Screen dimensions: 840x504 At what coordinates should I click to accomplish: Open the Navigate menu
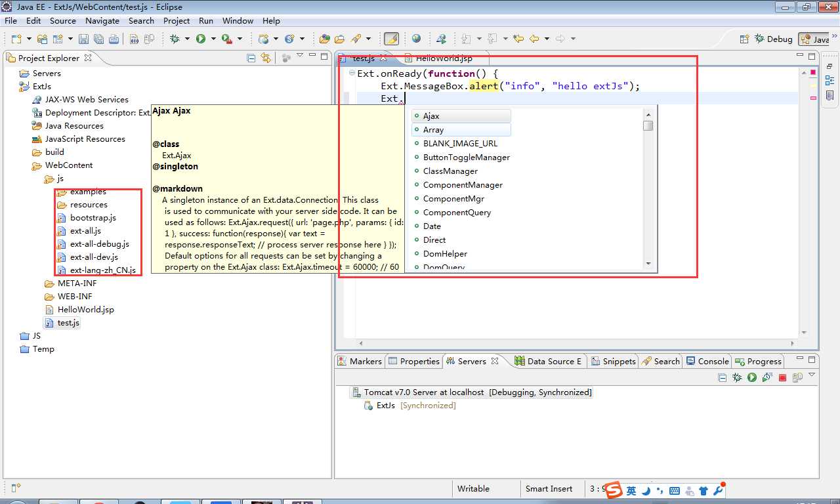click(102, 20)
